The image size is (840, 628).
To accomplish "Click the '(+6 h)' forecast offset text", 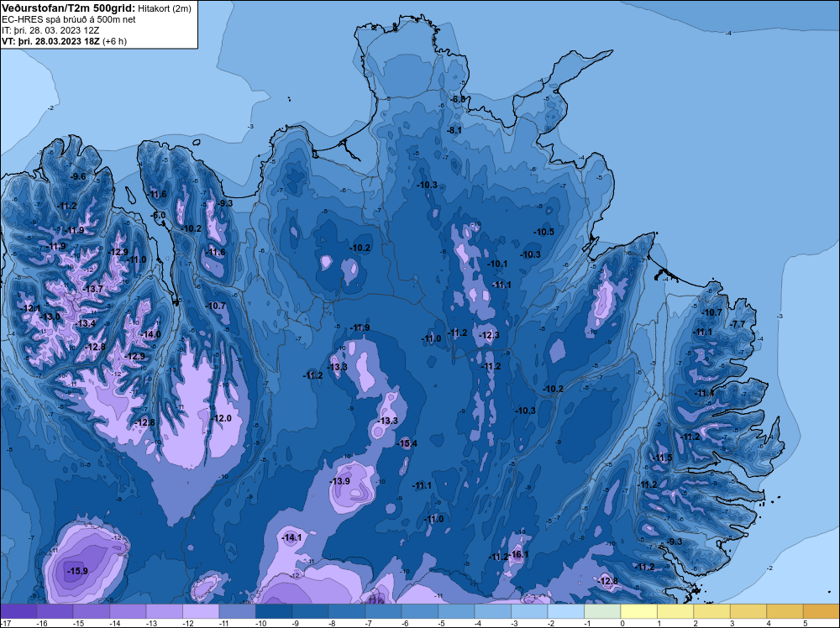I will click(x=114, y=41).
